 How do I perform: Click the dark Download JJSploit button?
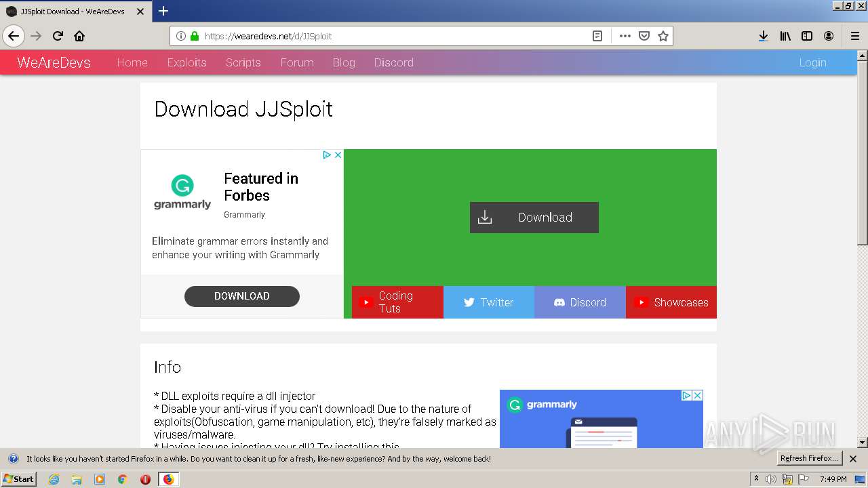534,218
